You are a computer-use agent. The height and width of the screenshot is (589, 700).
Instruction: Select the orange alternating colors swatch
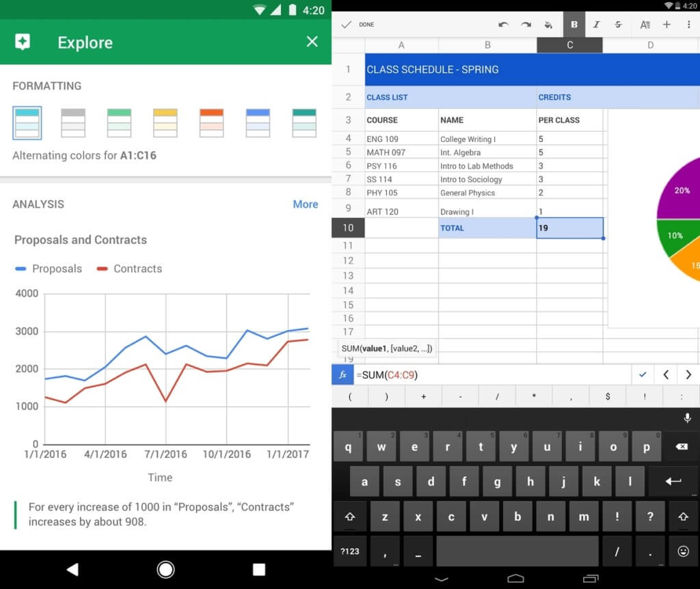211,123
